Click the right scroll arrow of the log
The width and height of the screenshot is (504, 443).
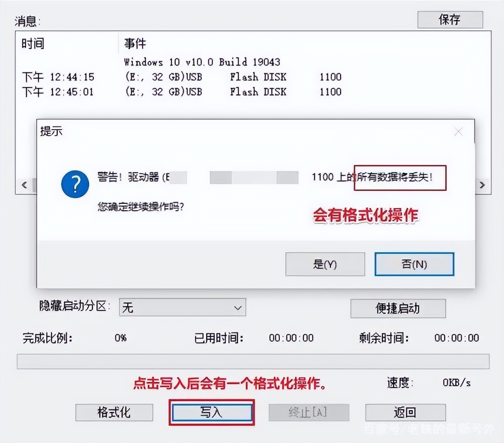coord(481,185)
